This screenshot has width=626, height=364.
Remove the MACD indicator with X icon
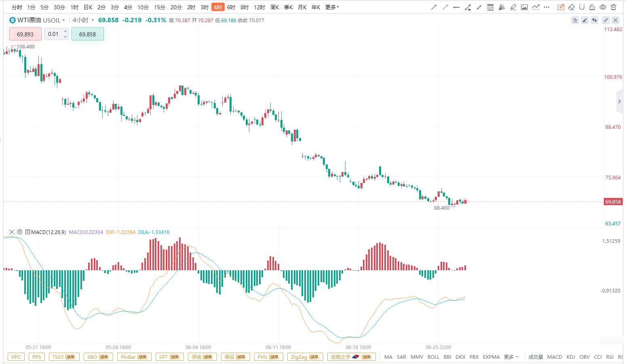coord(11,232)
